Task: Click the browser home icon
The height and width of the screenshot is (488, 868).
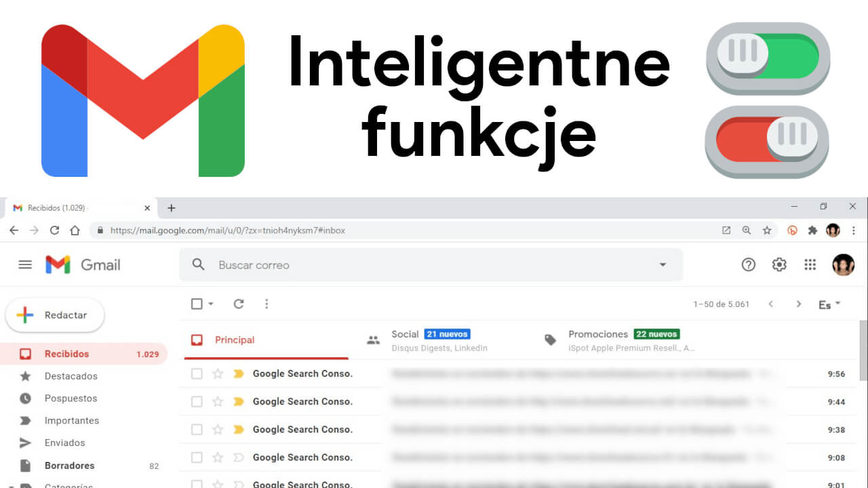Action: tap(75, 230)
